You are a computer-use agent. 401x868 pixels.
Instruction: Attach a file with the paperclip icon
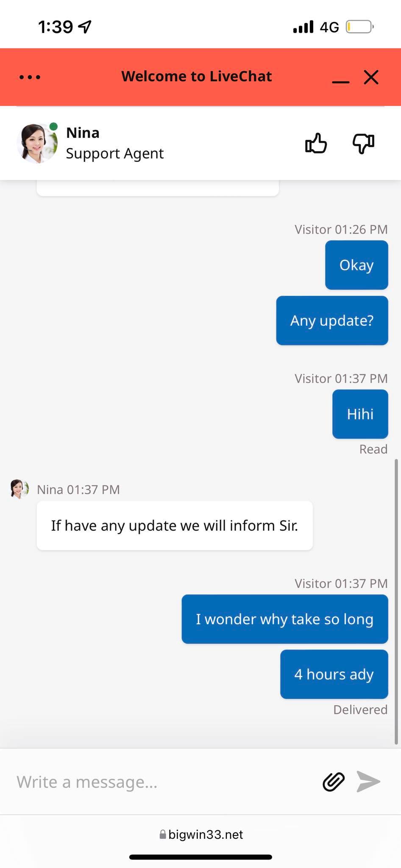(x=334, y=782)
